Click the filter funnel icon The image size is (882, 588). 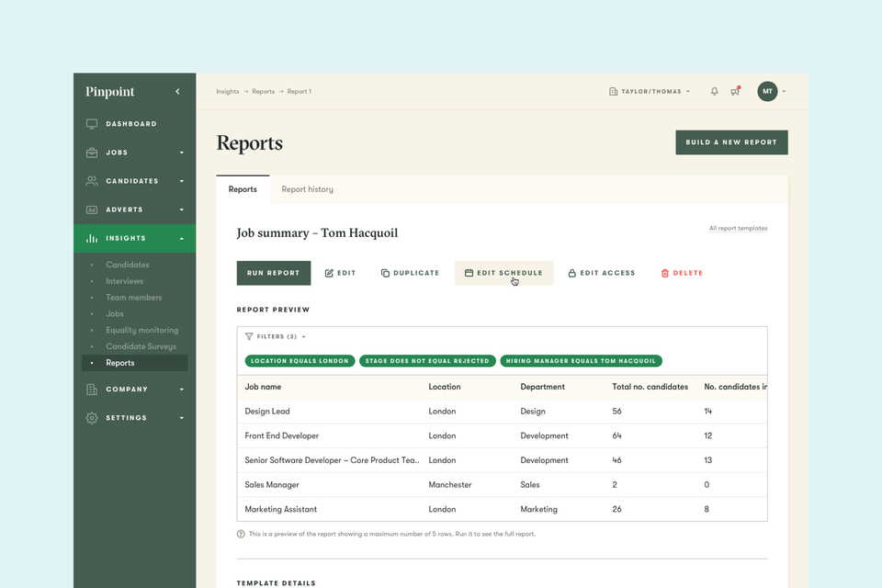tap(249, 336)
